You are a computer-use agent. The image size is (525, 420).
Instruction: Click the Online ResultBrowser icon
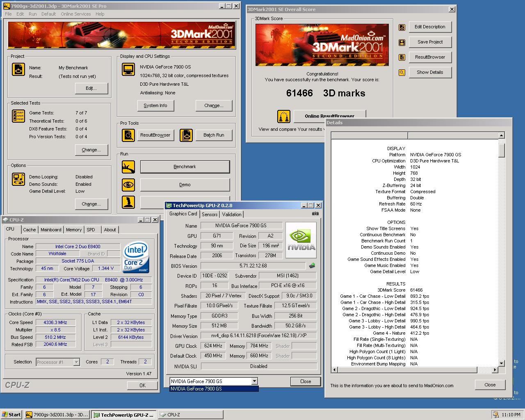[284, 116]
